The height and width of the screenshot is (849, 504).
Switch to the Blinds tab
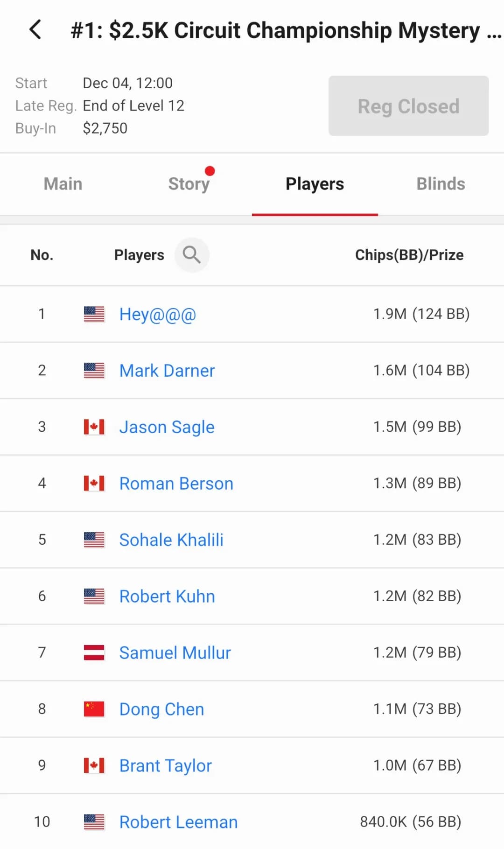click(441, 184)
